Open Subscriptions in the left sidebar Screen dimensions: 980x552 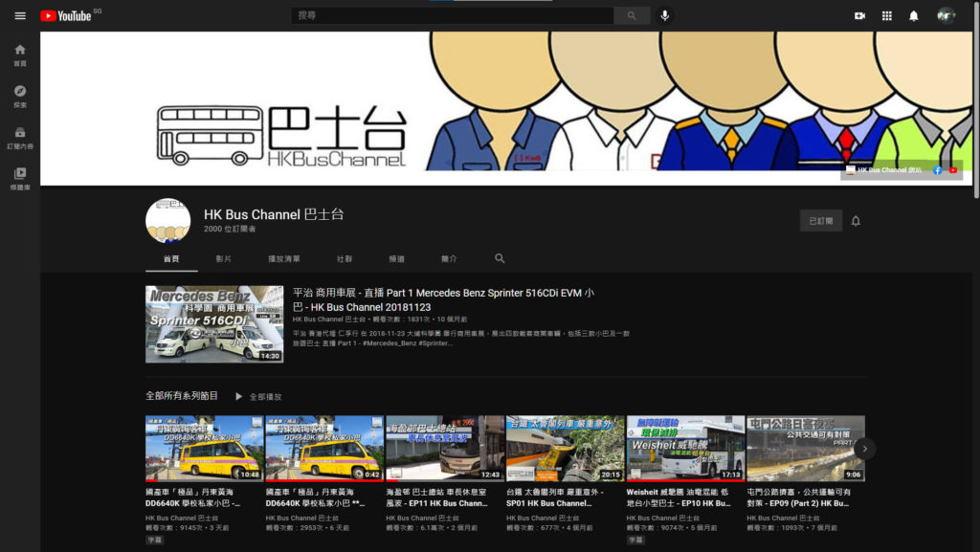tap(20, 138)
